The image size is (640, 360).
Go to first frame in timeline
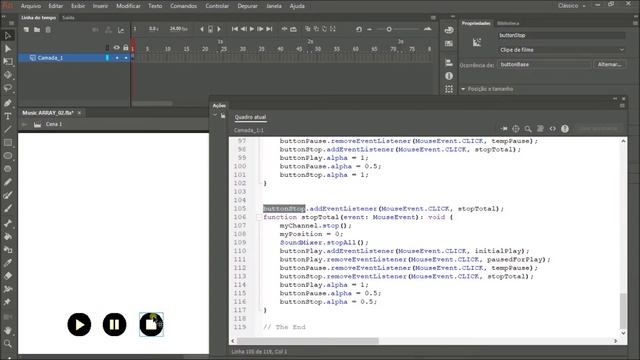(235, 29)
